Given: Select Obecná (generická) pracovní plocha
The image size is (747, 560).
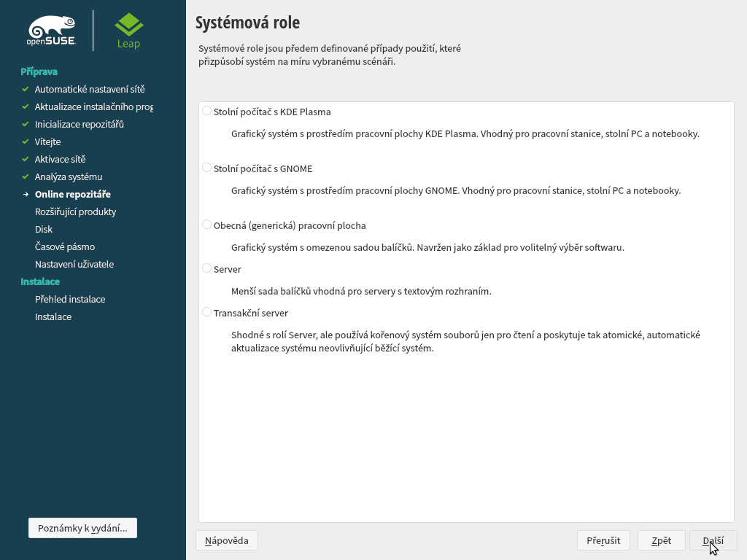Looking at the screenshot, I should (x=206, y=225).
